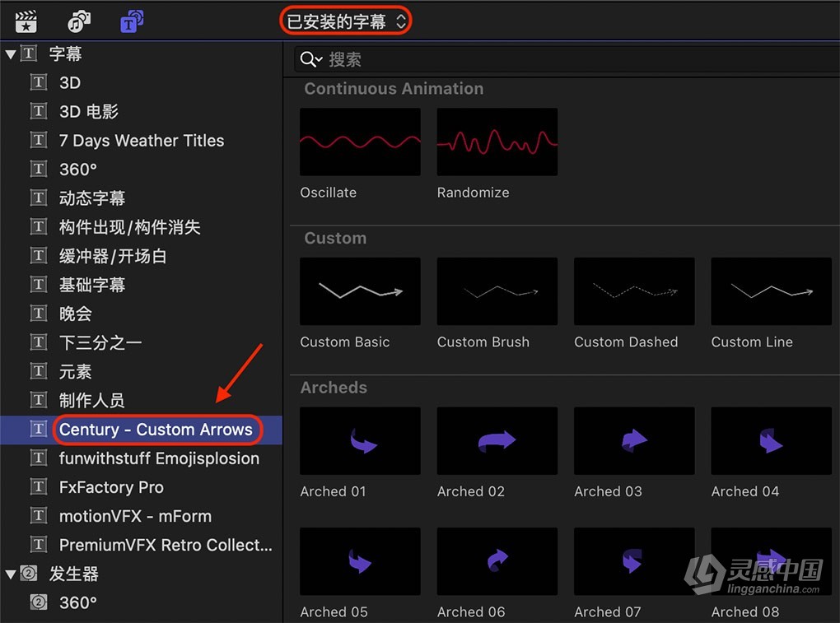Select the Oscillate thumbnail

click(360, 142)
